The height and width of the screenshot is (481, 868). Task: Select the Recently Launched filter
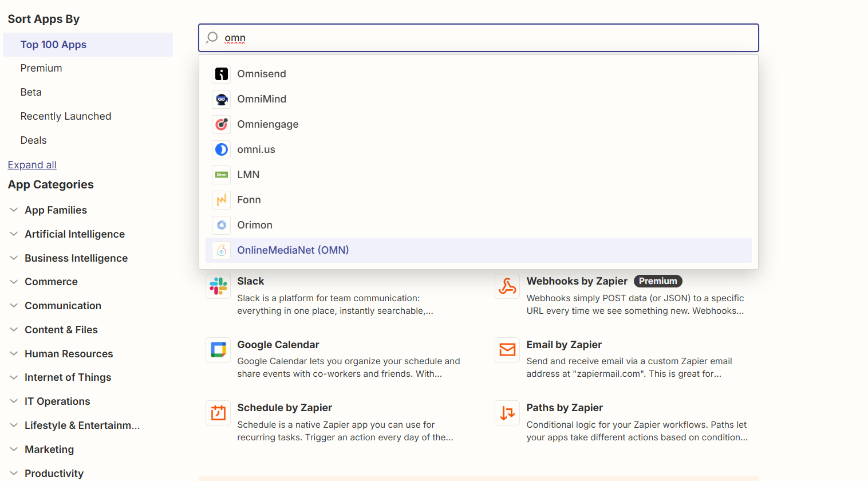pos(65,116)
